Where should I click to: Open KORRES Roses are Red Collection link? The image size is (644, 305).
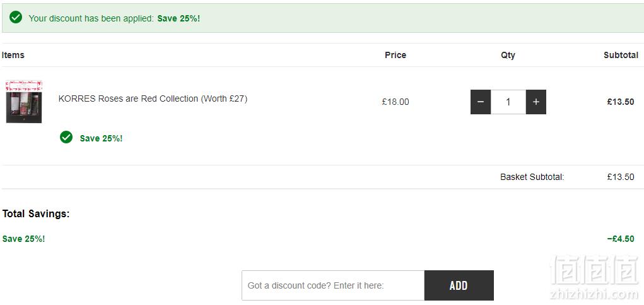tap(153, 99)
